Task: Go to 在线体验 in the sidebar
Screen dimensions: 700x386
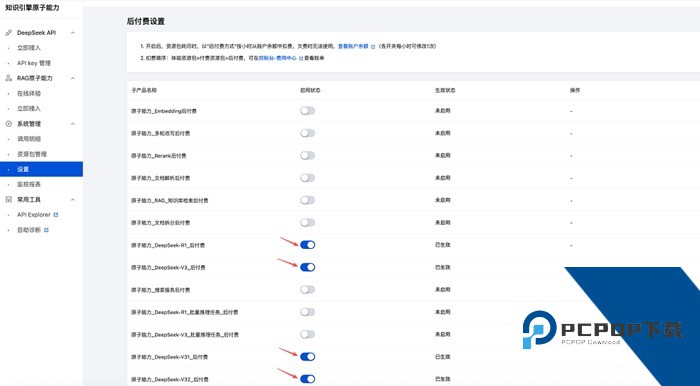Action: 29,93
